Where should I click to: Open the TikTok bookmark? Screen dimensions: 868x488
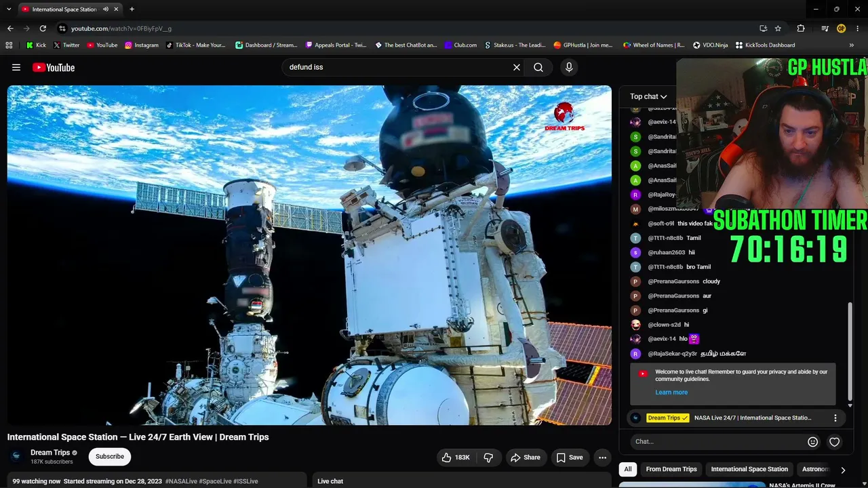coord(195,45)
